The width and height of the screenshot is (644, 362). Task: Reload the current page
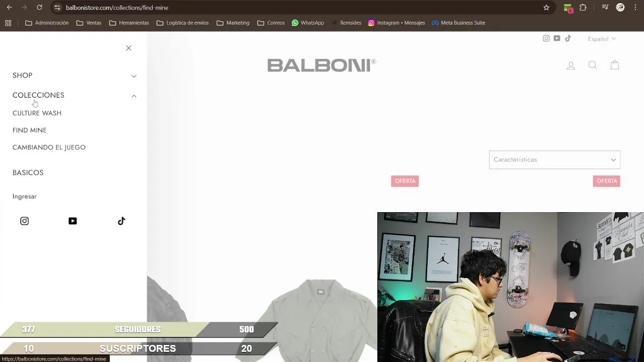39,8
